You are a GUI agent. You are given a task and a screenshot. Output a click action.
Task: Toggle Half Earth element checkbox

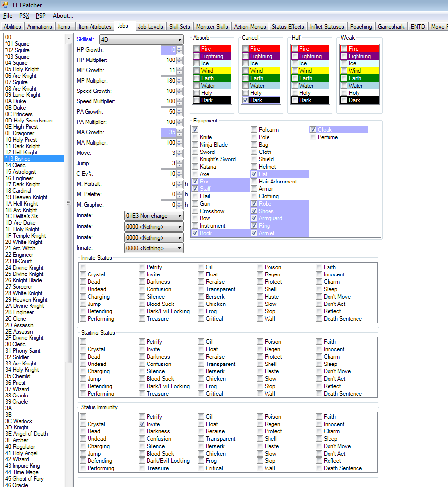pyautogui.click(x=295, y=78)
